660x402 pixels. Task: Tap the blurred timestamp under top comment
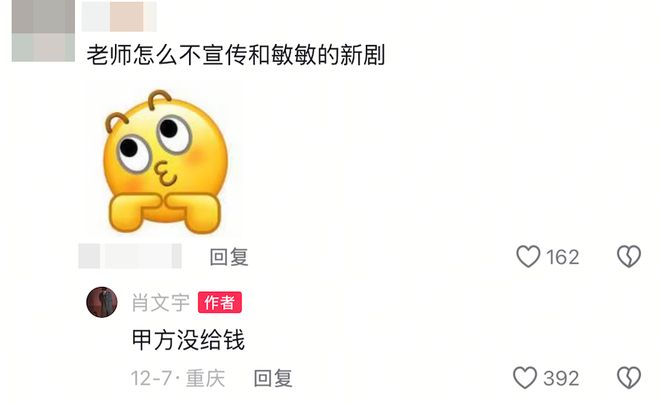pos(130,256)
